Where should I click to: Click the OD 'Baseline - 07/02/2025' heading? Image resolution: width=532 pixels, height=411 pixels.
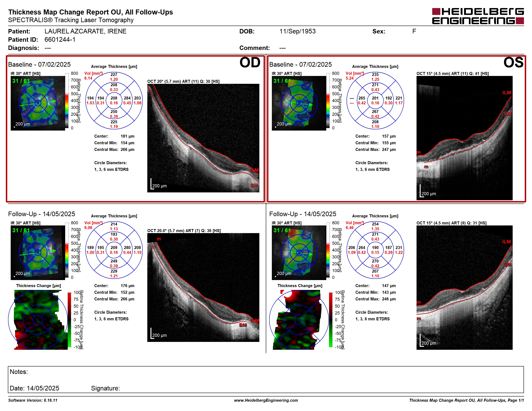(x=39, y=64)
